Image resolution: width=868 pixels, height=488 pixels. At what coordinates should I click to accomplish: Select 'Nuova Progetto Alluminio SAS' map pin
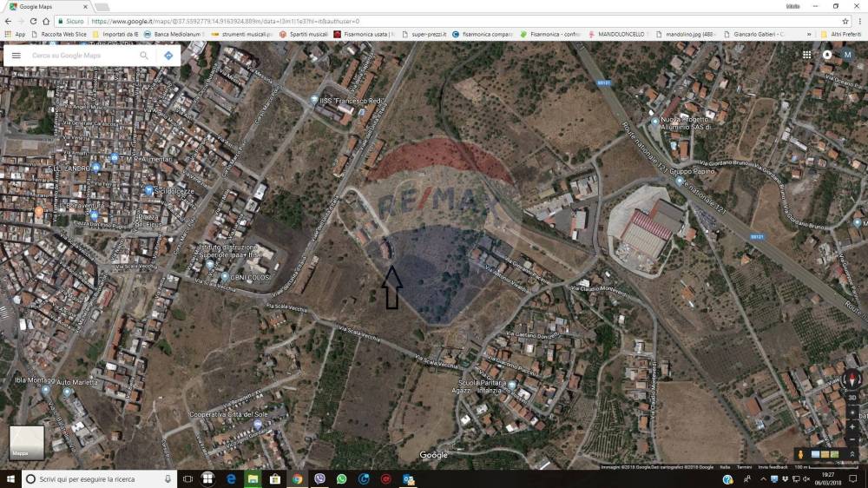click(654, 121)
